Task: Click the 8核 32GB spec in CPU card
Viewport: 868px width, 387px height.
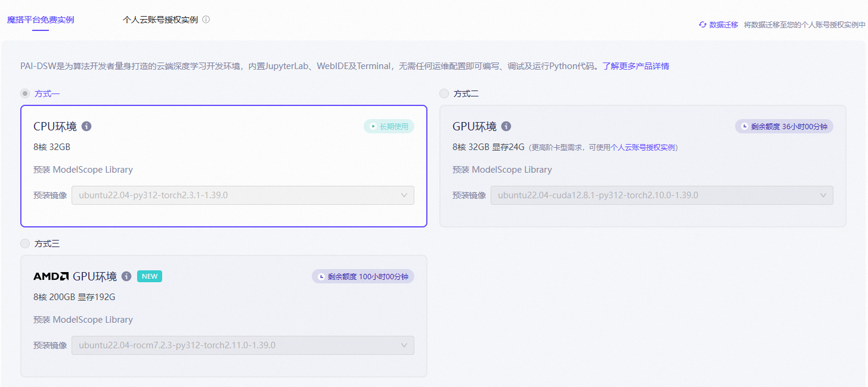Action: pos(52,147)
